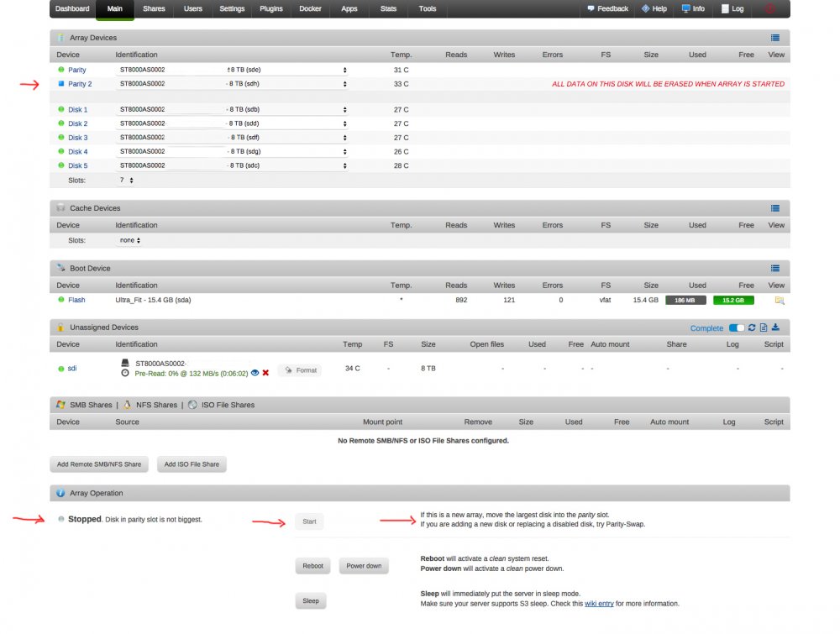Open the Disk 1 device dropdown
The image size is (840, 634).
coord(233,109)
